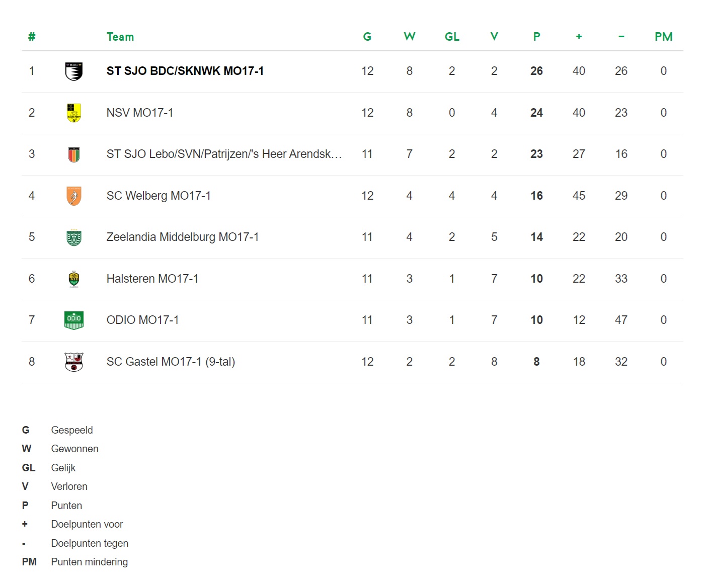Viewport: 706px width, 588px height.
Task: Open SC Welberg MO17-1 team link
Action: 159,196
